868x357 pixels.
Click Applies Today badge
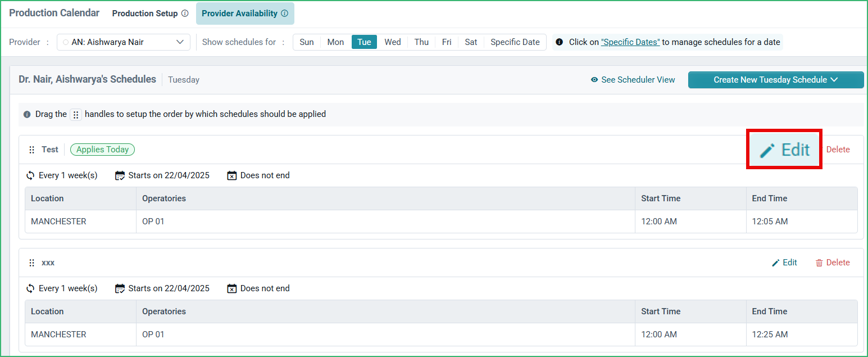[x=102, y=150]
